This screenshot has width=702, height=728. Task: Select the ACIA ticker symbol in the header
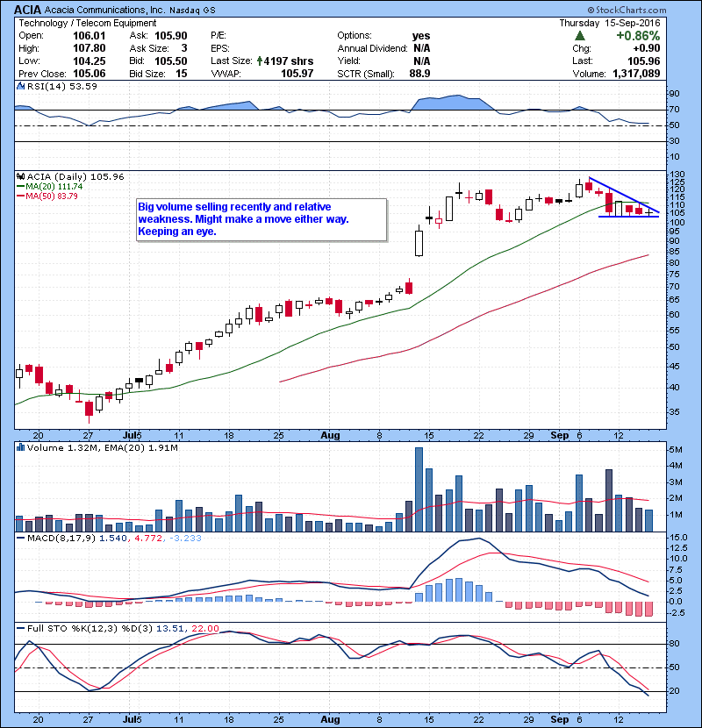(27, 10)
